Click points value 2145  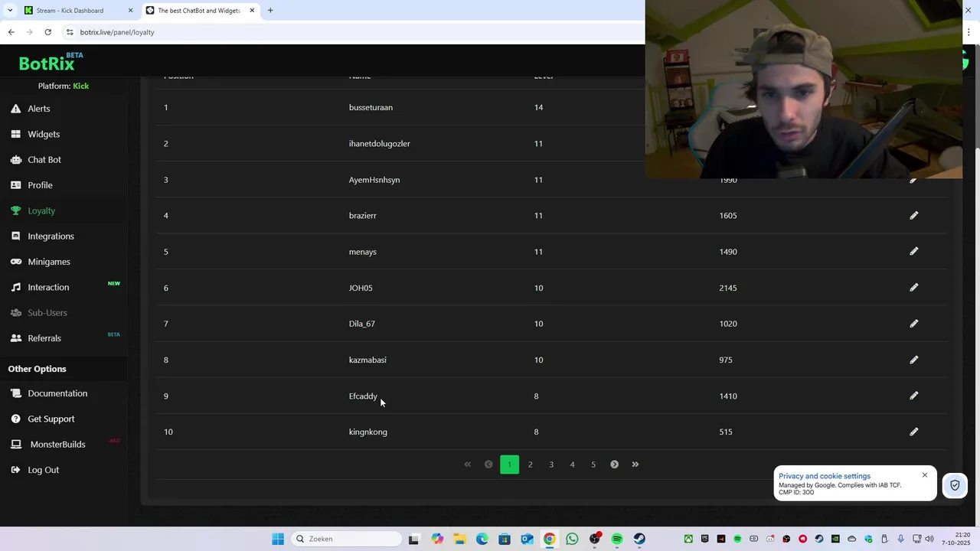coord(728,288)
